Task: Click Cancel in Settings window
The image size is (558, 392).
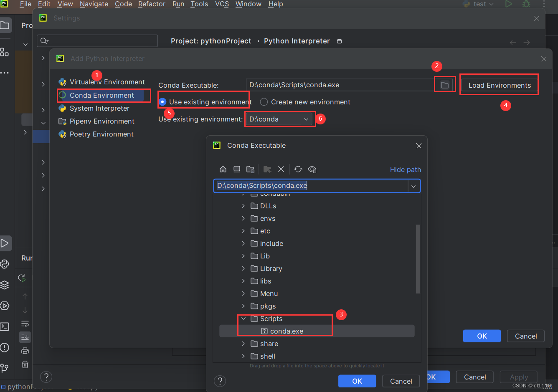Action: tap(475, 377)
